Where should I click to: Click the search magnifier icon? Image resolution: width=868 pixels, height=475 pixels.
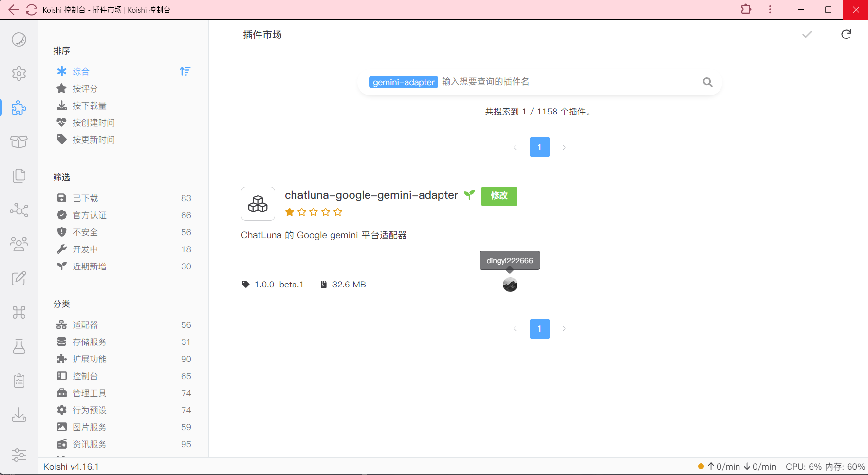pos(707,82)
